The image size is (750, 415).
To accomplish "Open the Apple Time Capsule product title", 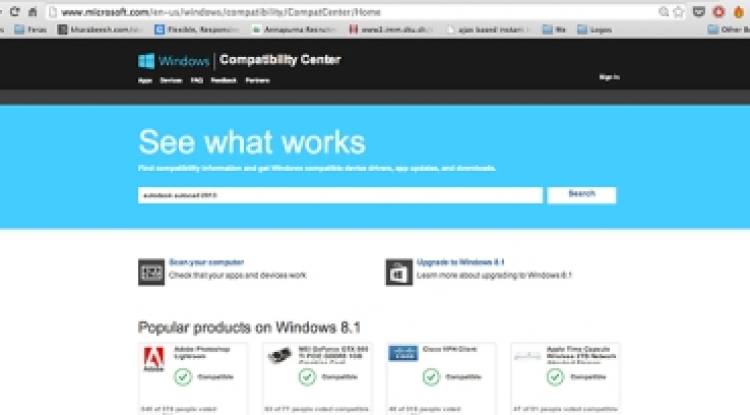I will (x=581, y=353).
